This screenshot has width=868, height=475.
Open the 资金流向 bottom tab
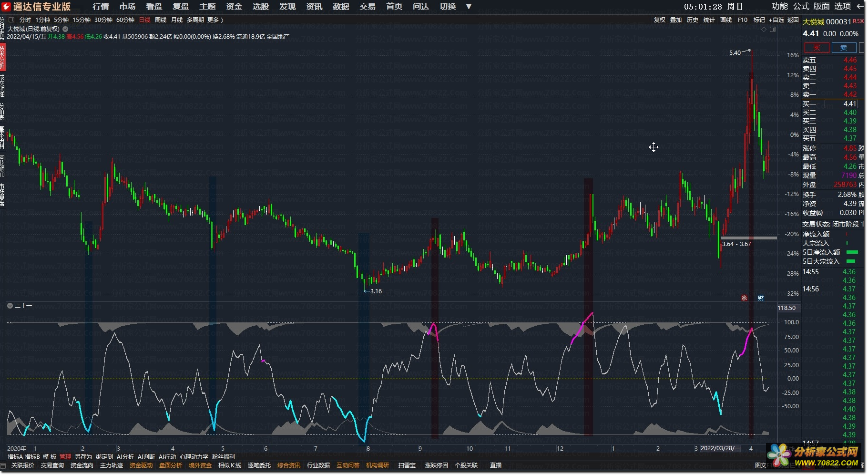pyautogui.click(x=82, y=465)
